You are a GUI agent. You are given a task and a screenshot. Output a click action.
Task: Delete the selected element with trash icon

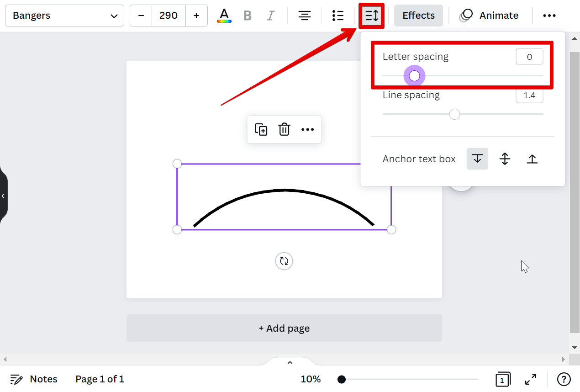(x=284, y=129)
